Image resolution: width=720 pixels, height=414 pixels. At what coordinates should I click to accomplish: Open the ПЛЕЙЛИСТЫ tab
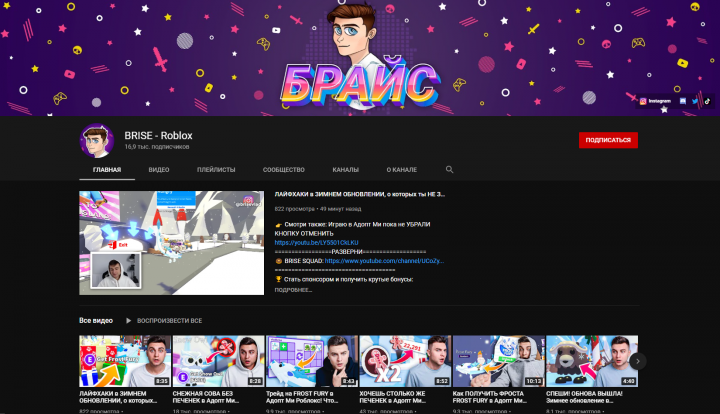click(x=216, y=170)
